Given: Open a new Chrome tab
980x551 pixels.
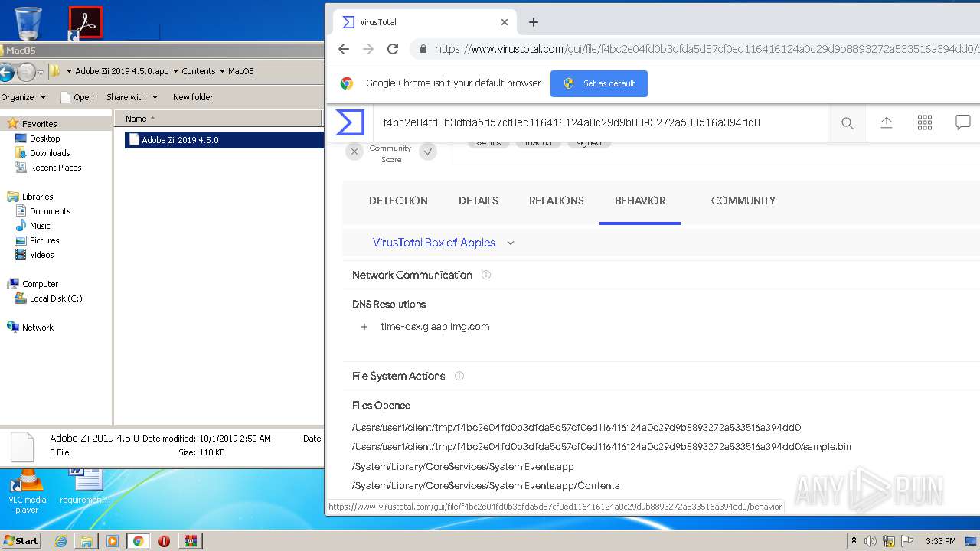Looking at the screenshot, I should (x=534, y=22).
